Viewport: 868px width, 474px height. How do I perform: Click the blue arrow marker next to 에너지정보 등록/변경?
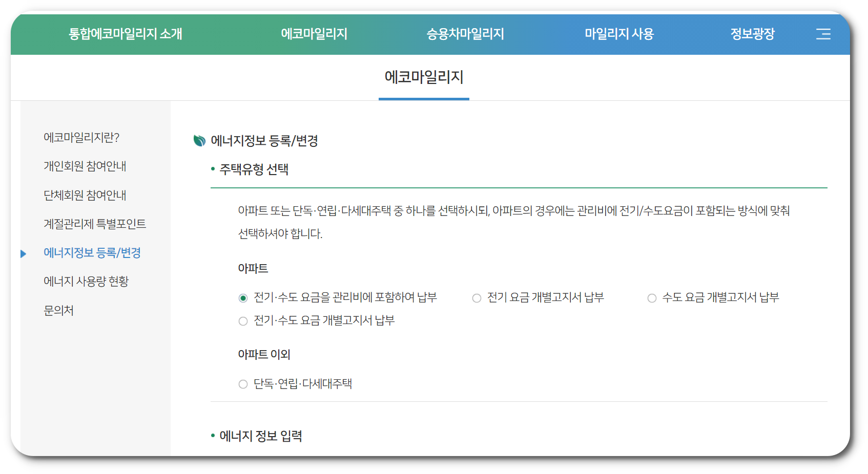coord(23,253)
